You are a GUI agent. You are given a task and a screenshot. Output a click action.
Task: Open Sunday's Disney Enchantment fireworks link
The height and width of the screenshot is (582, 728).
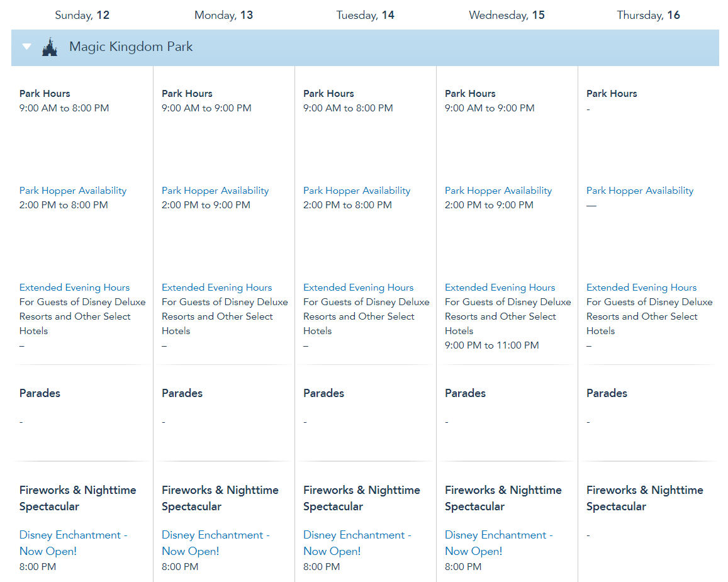[x=73, y=542]
